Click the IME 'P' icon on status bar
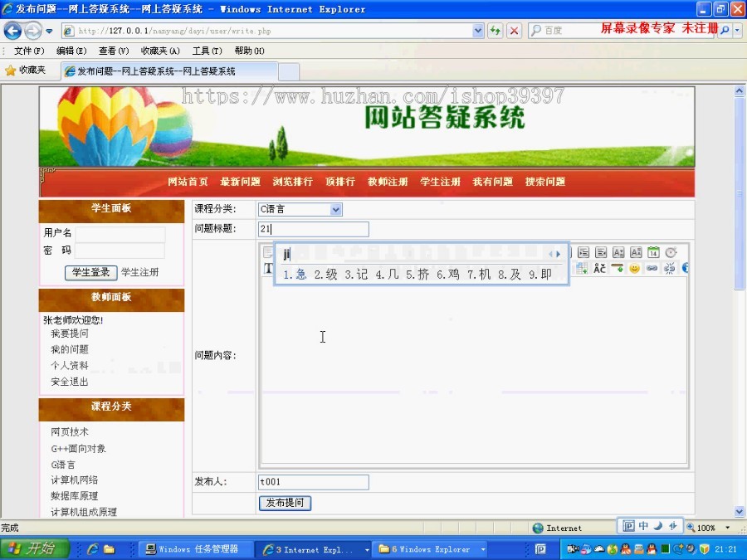The image size is (747, 560). [x=629, y=526]
